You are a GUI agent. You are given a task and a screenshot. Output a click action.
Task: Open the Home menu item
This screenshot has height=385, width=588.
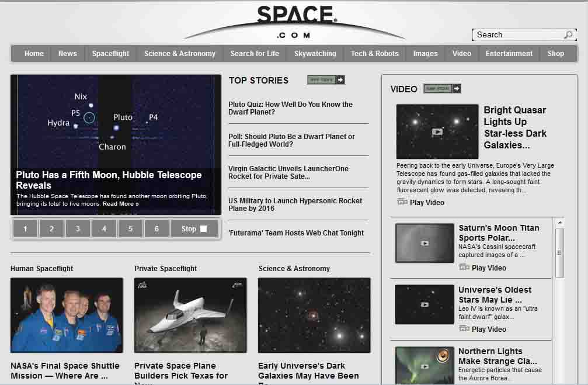point(34,54)
